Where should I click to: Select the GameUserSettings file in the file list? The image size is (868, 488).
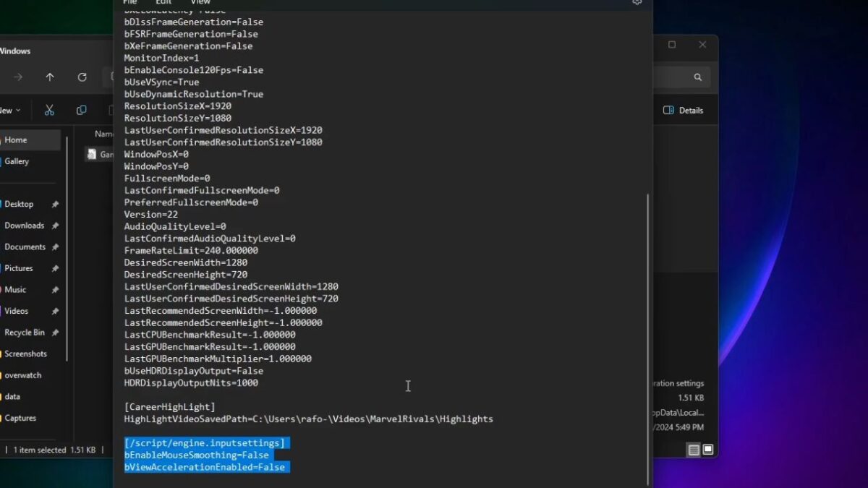[x=103, y=154]
